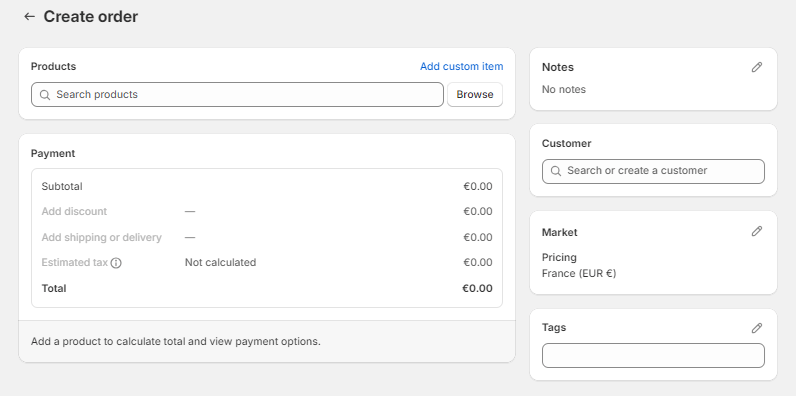
Task: Select the Add discount option
Action: click(74, 211)
